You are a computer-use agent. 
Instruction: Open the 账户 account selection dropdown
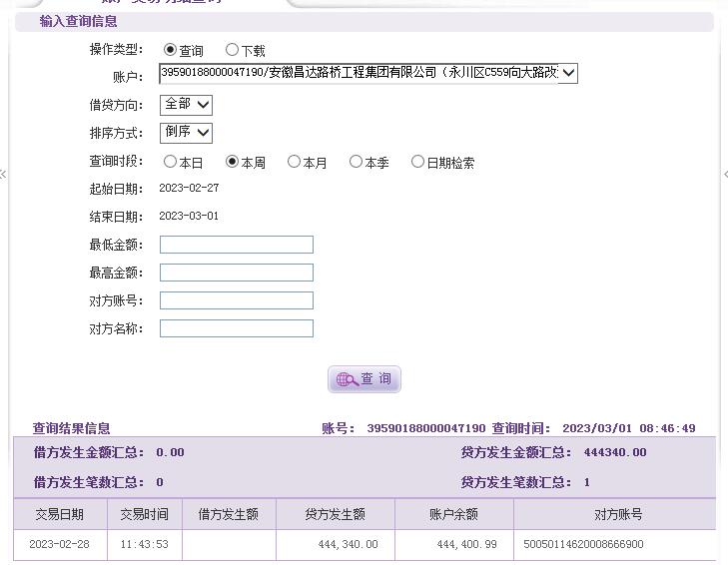[x=367, y=73]
